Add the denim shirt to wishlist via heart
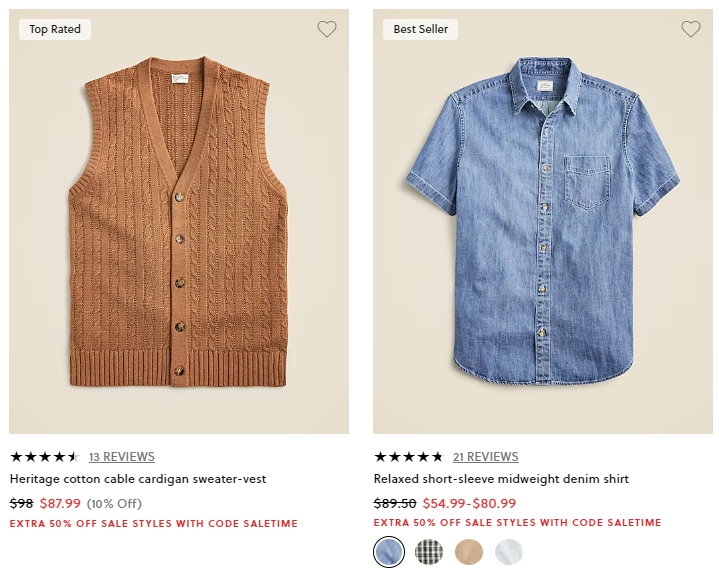Viewport: 719px width, 582px height. coord(691,29)
